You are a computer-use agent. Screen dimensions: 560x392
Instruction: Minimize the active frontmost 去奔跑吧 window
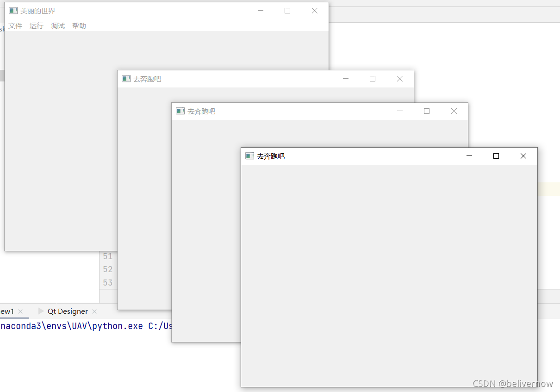[x=469, y=156]
